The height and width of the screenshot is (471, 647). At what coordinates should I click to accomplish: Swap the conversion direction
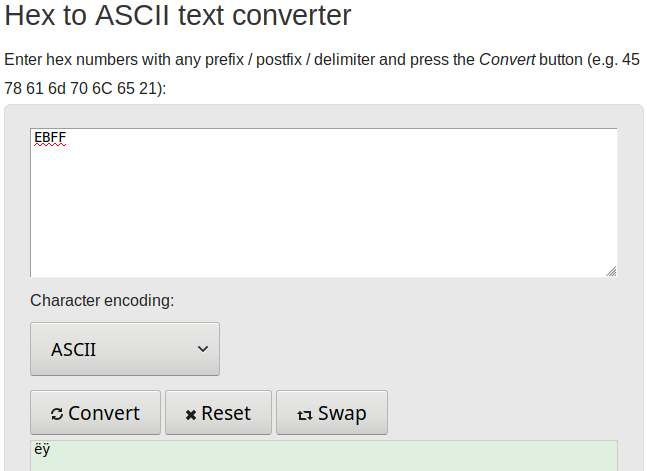click(332, 412)
